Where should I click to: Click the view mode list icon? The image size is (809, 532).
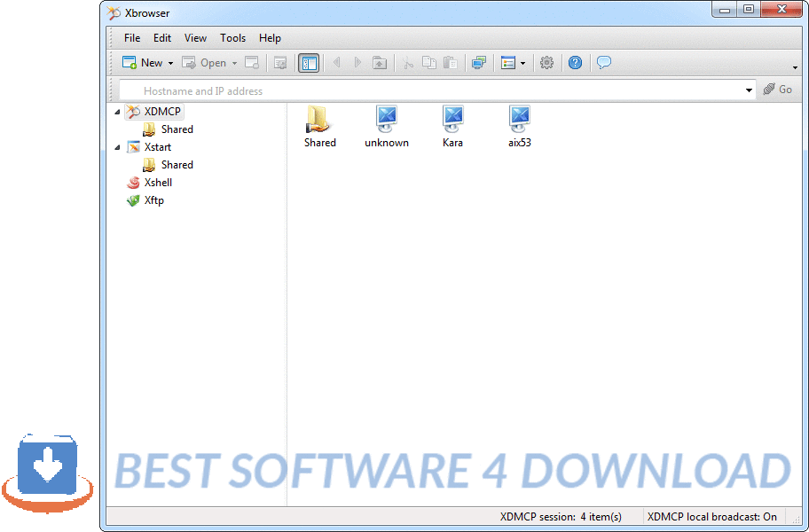[508, 63]
